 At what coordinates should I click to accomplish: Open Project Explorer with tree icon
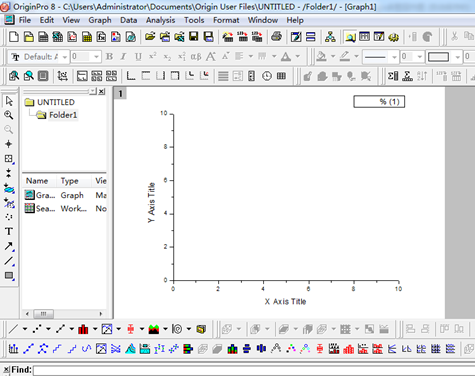coord(330,37)
